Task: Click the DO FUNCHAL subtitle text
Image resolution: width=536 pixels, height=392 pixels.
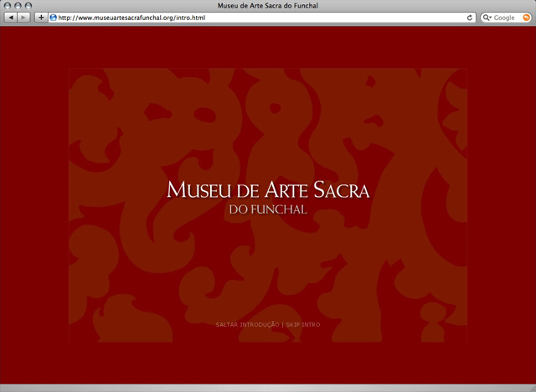Action: point(268,209)
